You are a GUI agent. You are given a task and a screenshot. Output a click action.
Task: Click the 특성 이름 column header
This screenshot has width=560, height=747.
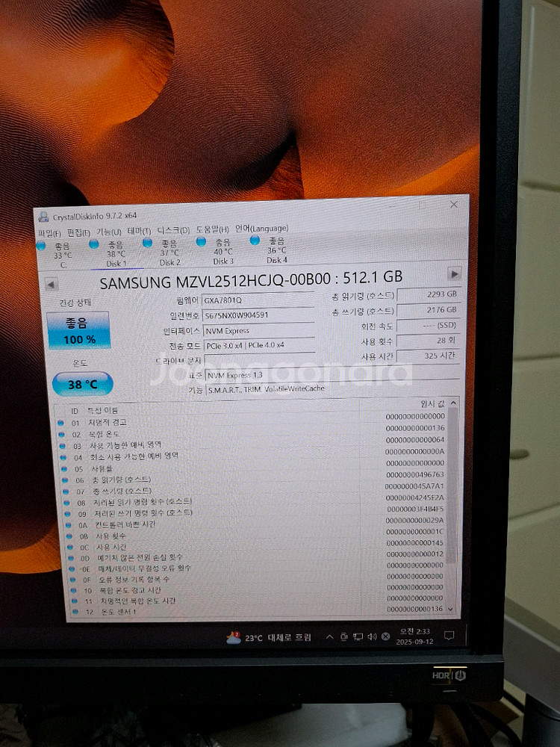click(x=102, y=410)
